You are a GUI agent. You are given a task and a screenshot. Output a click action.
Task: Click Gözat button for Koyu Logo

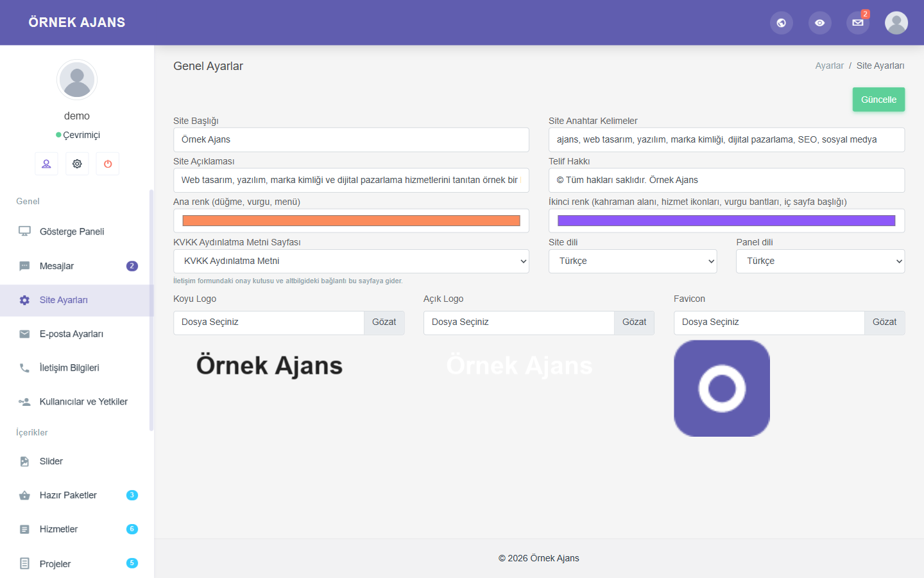[x=384, y=322]
